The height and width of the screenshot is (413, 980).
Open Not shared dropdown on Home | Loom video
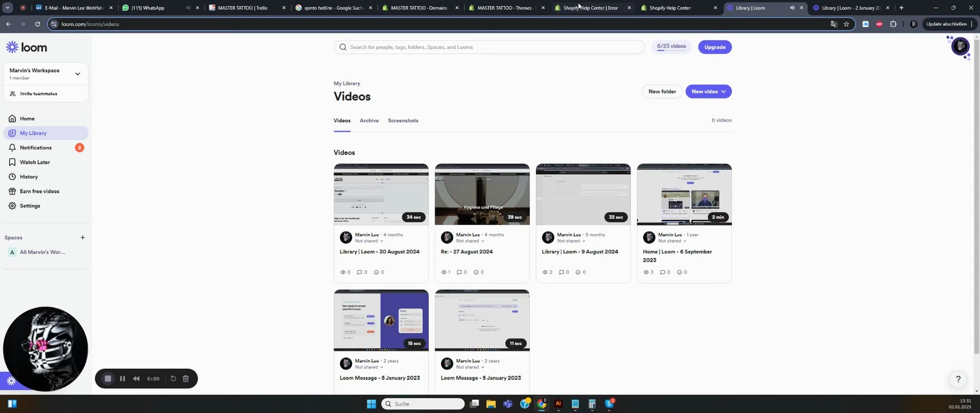672,241
